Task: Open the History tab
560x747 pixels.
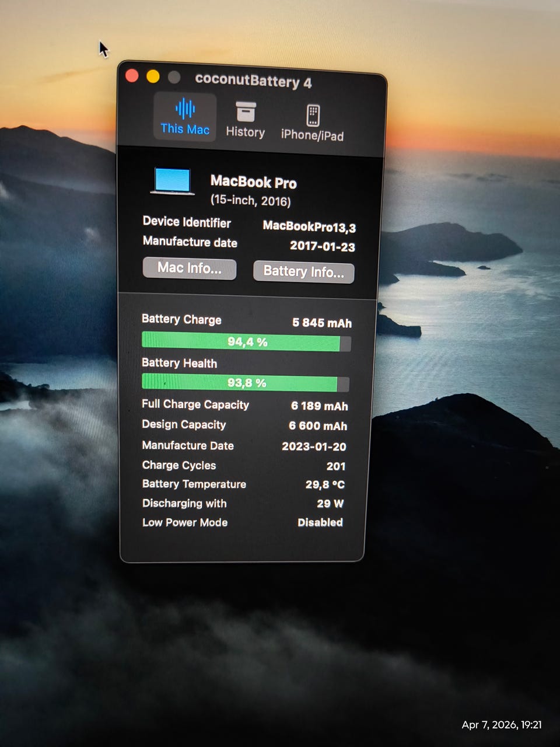Action: 246,120
